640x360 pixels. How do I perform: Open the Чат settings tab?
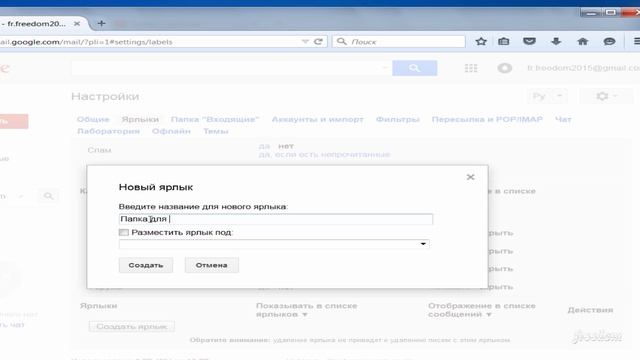563,120
